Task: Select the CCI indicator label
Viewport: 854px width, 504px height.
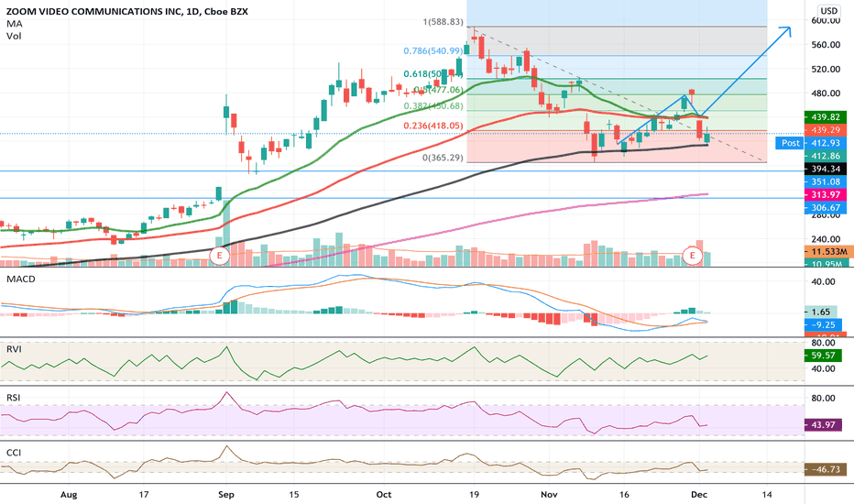Action: [x=13, y=453]
